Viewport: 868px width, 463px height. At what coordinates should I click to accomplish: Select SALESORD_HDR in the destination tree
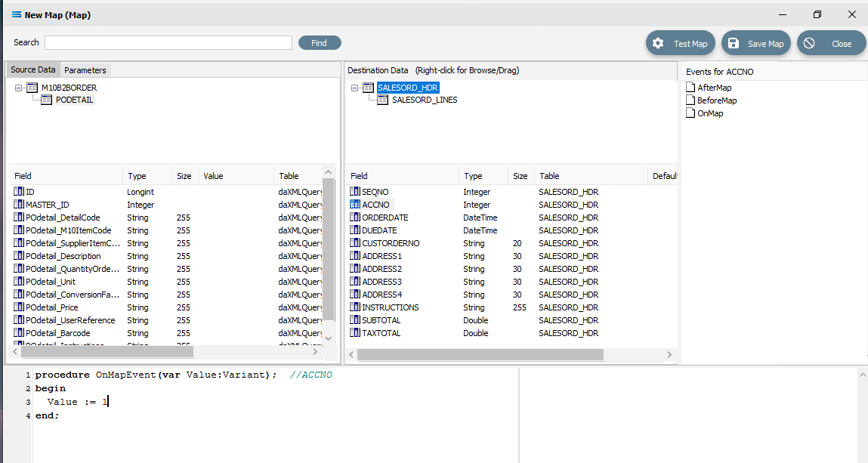[408, 88]
